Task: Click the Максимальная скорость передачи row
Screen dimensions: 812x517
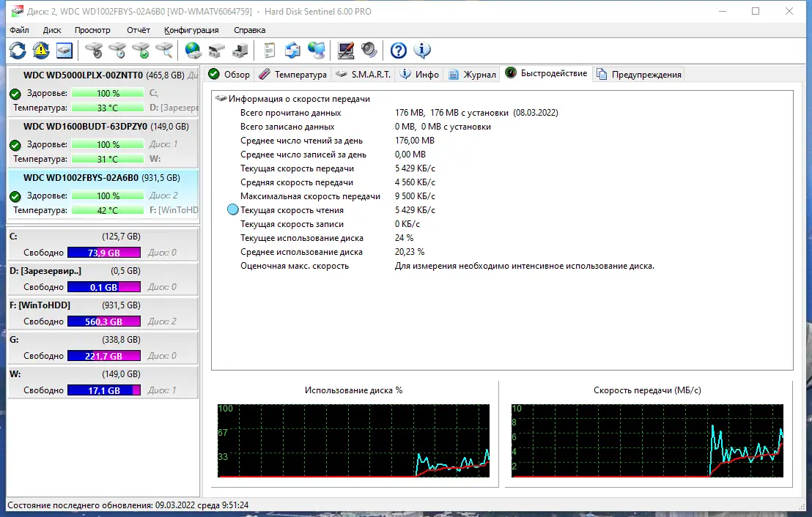Action: [x=338, y=196]
